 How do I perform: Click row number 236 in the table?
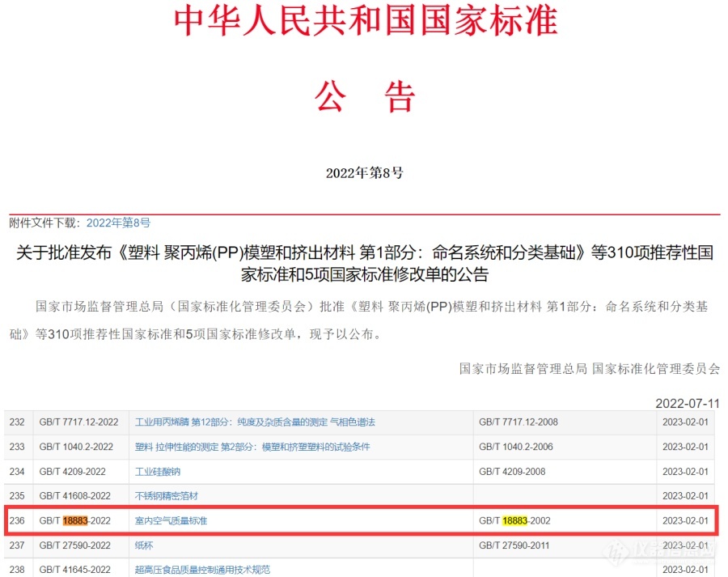17,520
